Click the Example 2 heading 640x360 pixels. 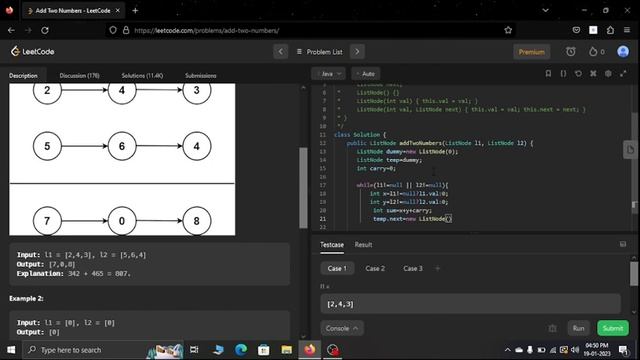[26, 298]
